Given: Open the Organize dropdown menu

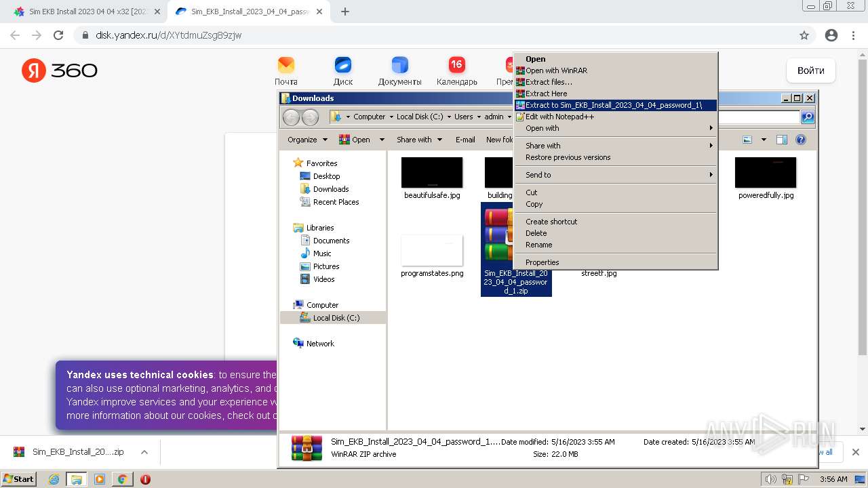Looking at the screenshot, I should click(307, 140).
